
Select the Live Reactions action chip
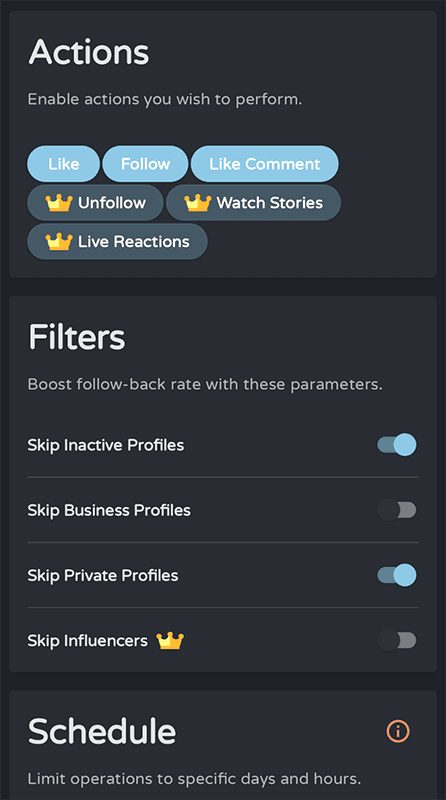pos(117,241)
